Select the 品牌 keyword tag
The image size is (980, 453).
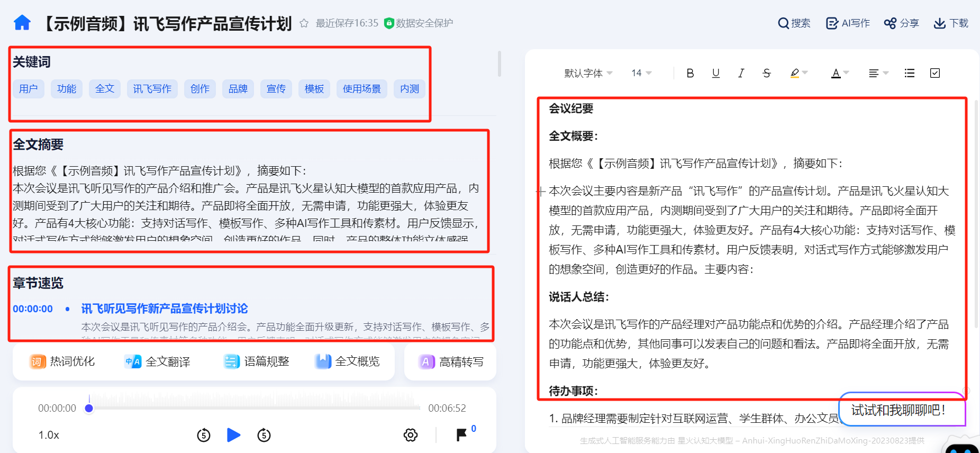click(238, 89)
